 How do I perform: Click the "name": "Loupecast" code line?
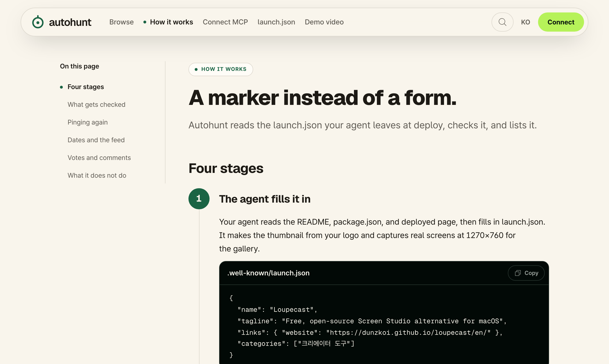[278, 310]
